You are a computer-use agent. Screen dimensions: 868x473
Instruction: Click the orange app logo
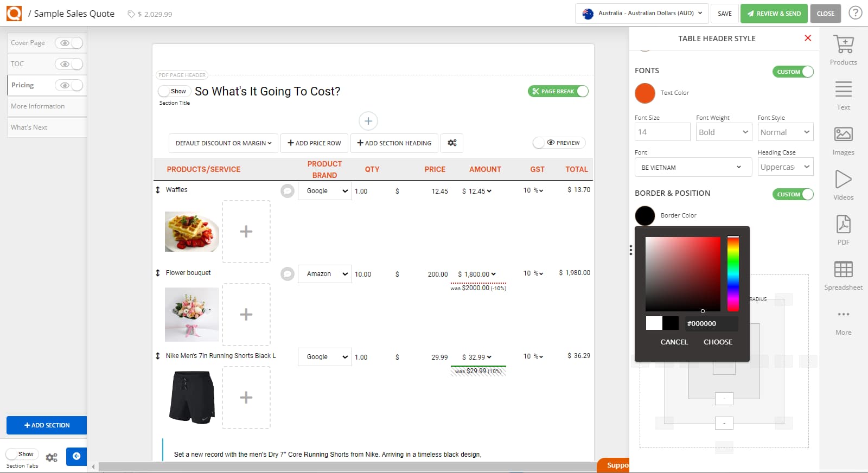[14, 13]
